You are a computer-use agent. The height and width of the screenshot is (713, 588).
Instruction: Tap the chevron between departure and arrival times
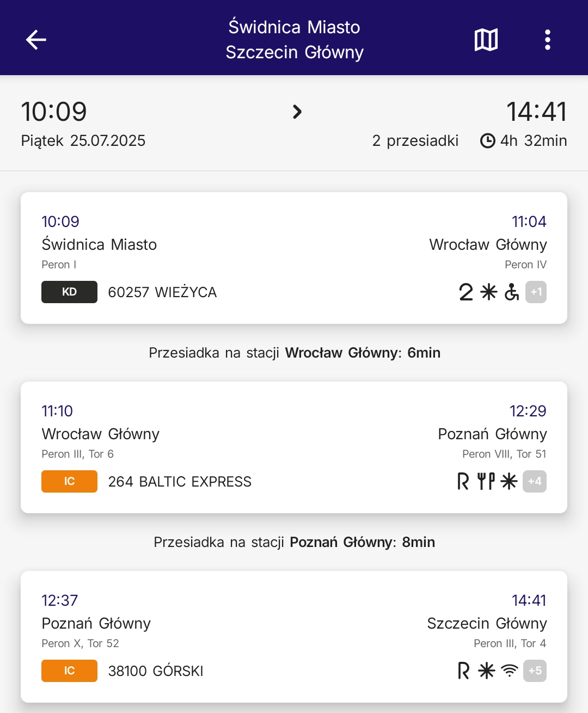click(297, 112)
